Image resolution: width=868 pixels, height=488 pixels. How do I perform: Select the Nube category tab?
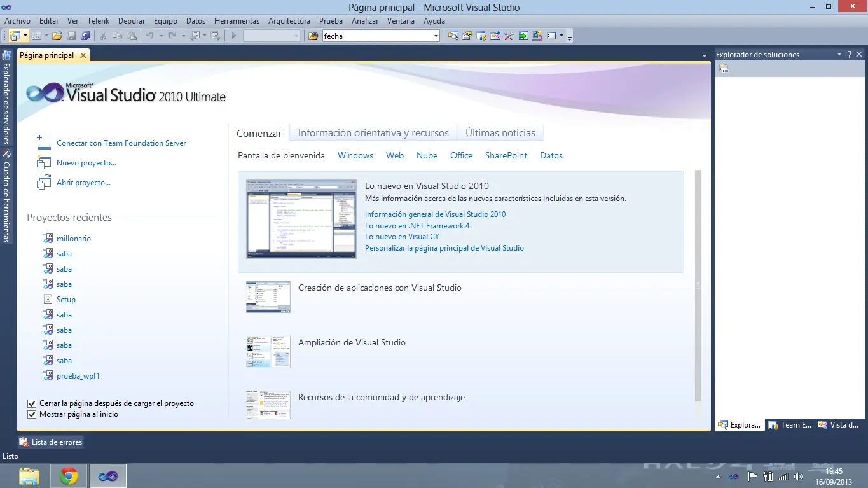[x=427, y=155]
